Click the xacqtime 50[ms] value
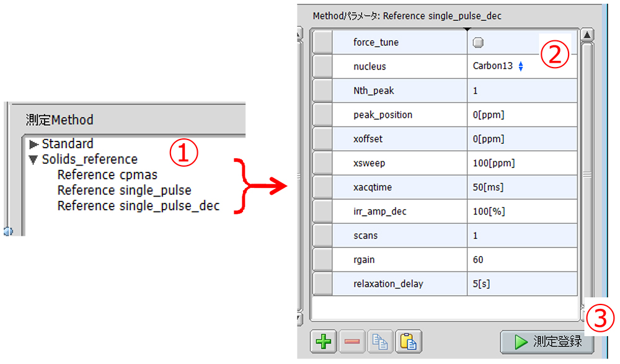This screenshot has height=364, width=620. [x=521, y=187]
